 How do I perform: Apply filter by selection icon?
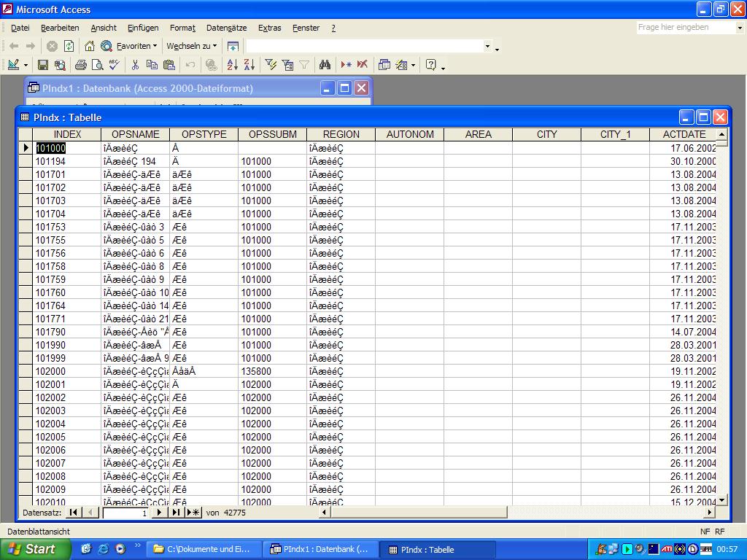(271, 65)
